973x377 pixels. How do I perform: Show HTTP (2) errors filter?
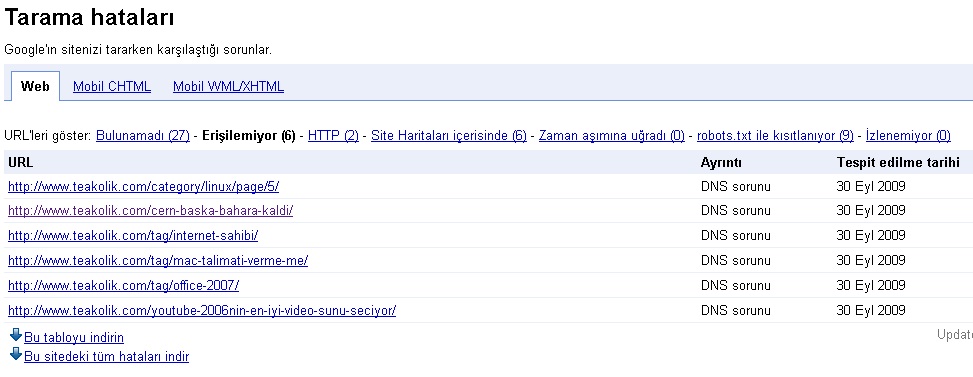click(x=333, y=136)
